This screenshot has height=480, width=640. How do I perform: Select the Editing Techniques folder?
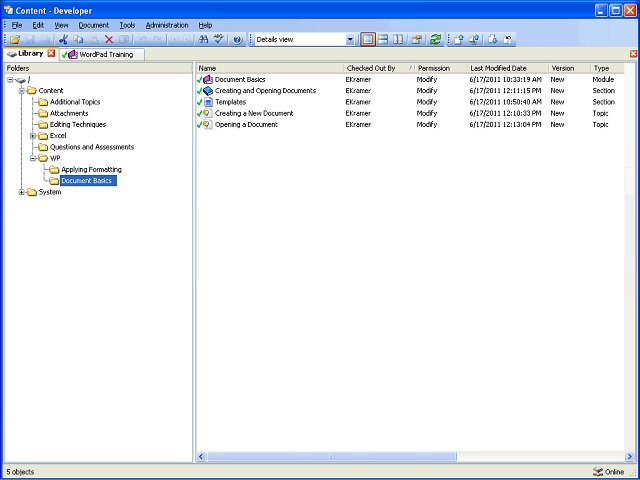click(x=78, y=124)
